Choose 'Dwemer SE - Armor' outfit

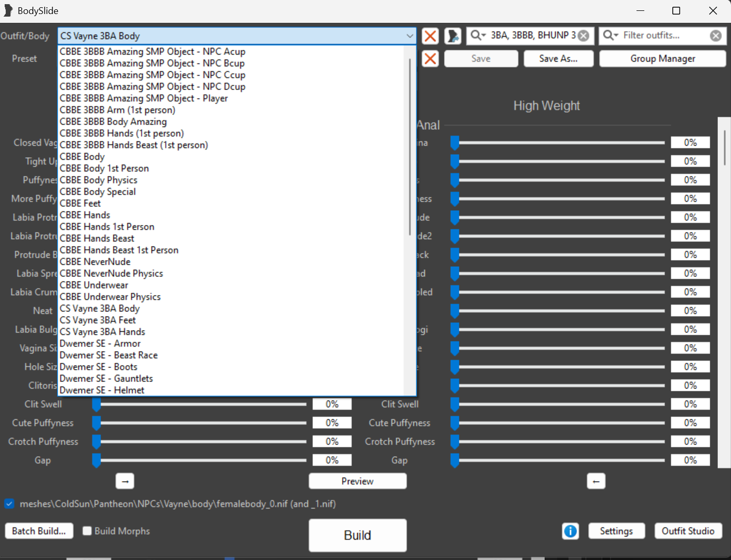coord(100,344)
